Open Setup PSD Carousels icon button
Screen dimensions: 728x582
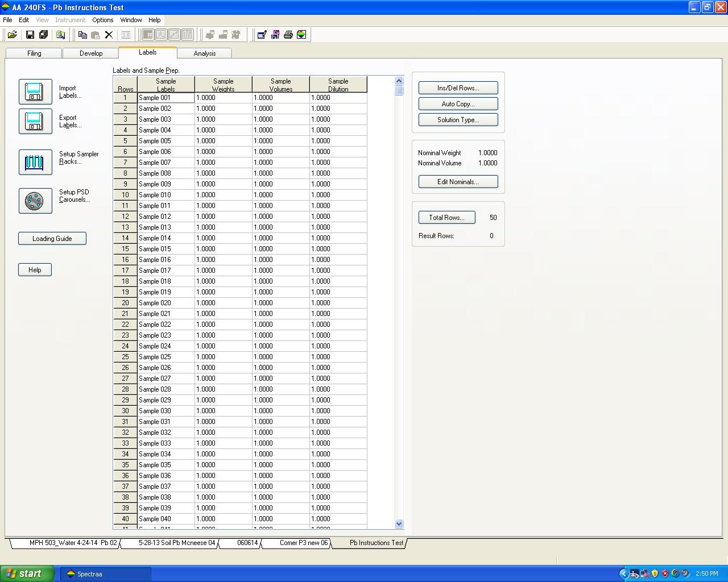pos(35,201)
